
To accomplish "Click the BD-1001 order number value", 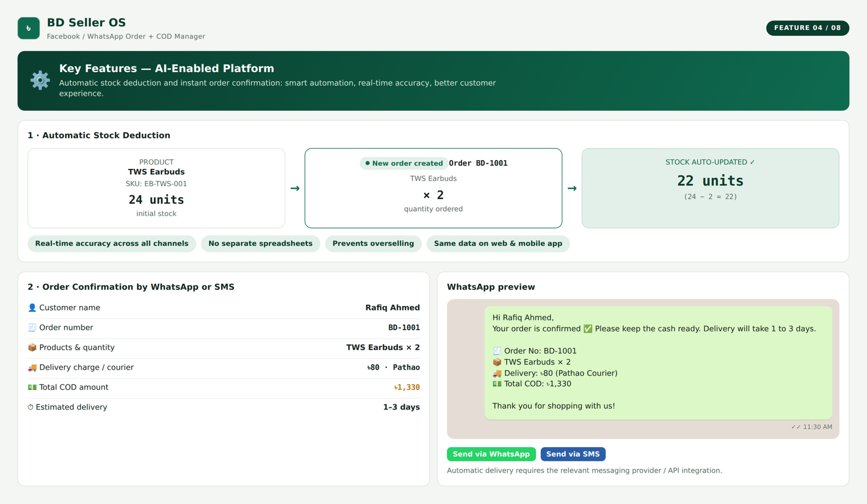I will [x=404, y=328].
